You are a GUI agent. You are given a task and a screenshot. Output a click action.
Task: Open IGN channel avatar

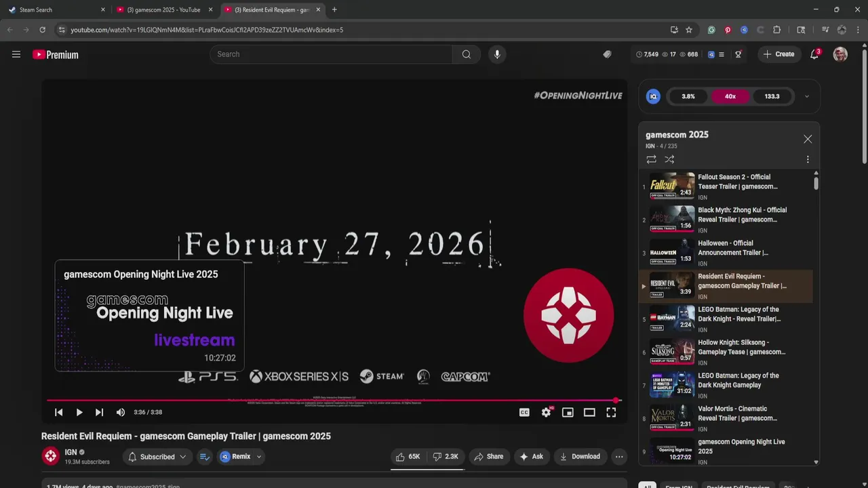pyautogui.click(x=51, y=456)
